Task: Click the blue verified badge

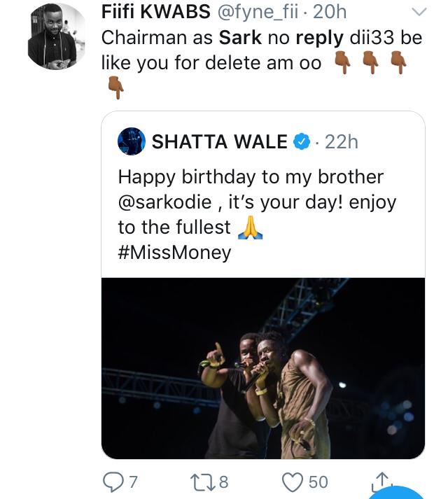Action: (302, 141)
